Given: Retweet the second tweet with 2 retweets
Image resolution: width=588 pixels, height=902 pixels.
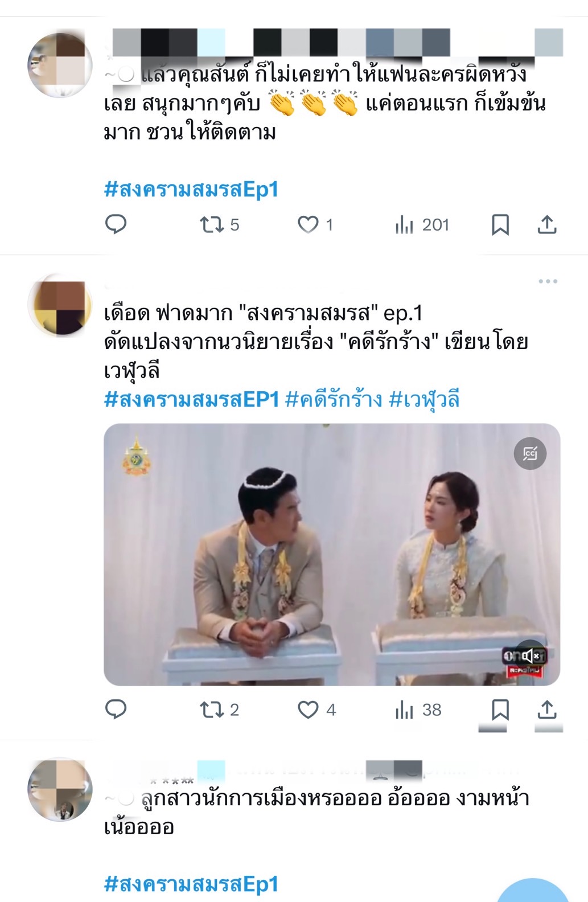Looking at the screenshot, I should (219, 710).
